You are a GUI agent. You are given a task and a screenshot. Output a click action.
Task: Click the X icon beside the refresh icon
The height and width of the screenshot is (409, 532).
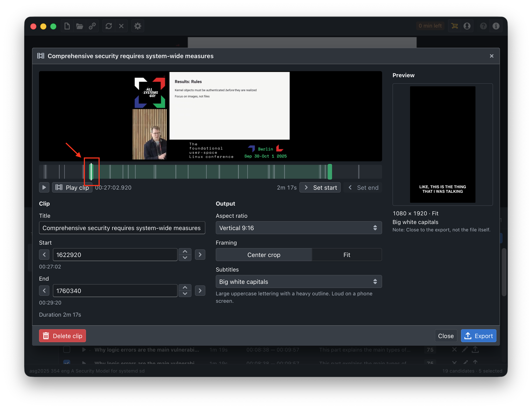point(121,26)
